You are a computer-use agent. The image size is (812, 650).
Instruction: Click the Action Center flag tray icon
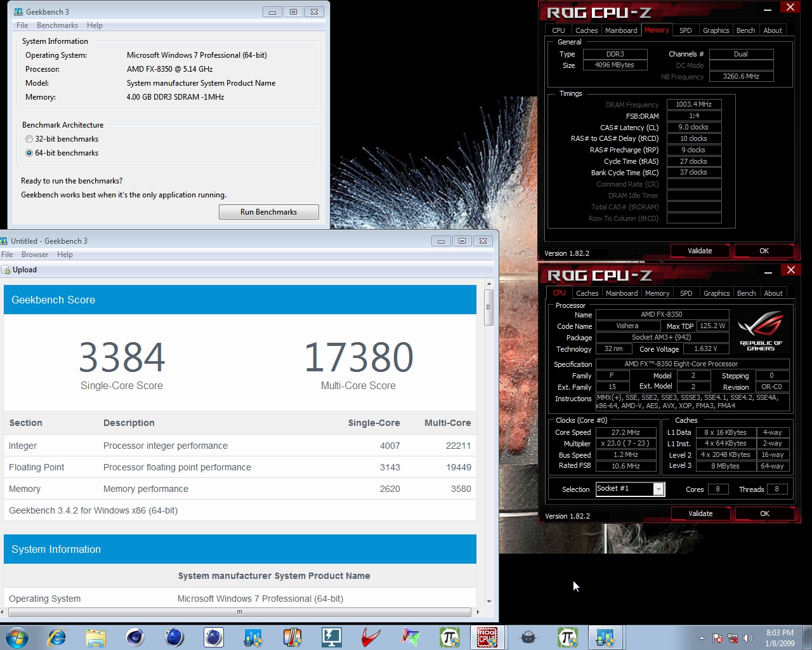click(717, 638)
